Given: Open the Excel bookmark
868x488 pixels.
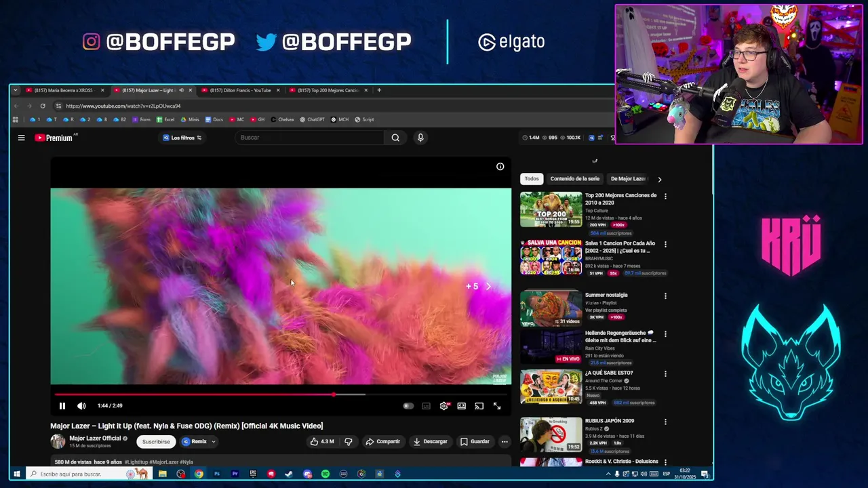Looking at the screenshot, I should click(165, 119).
